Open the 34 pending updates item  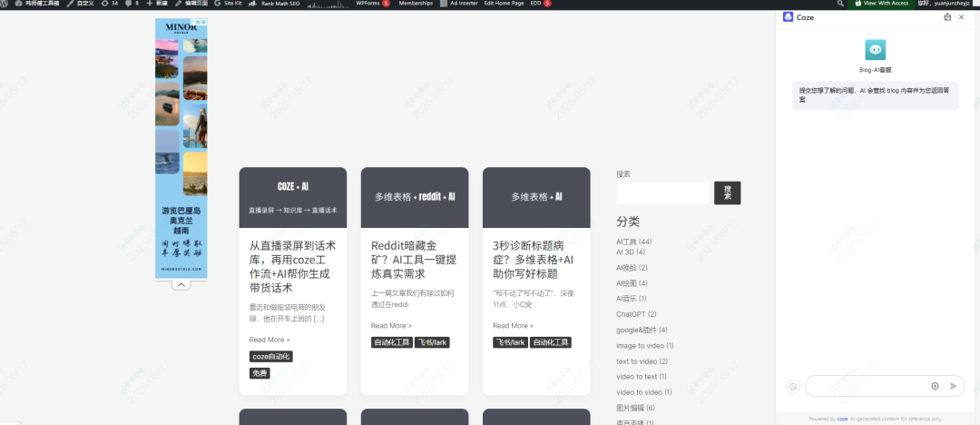click(110, 3)
